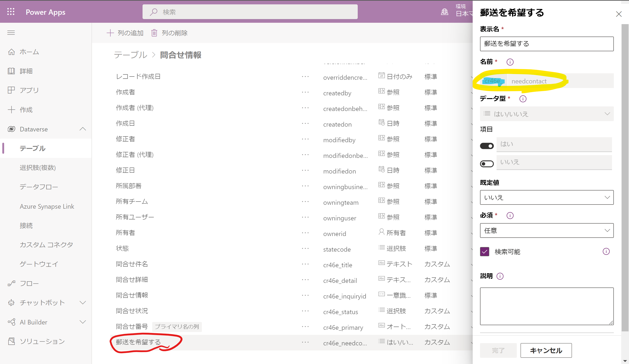
Task: Open the 必須 dropdown showing 任意
Action: (547, 230)
